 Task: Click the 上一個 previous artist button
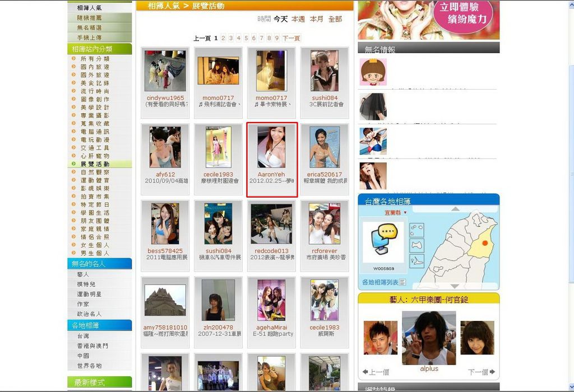376,372
